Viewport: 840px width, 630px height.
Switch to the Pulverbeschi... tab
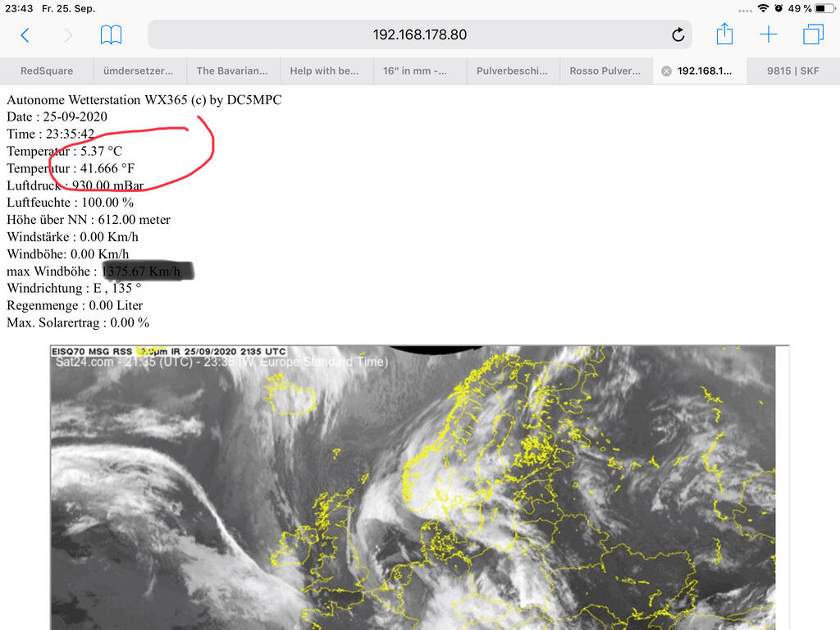pyautogui.click(x=512, y=71)
